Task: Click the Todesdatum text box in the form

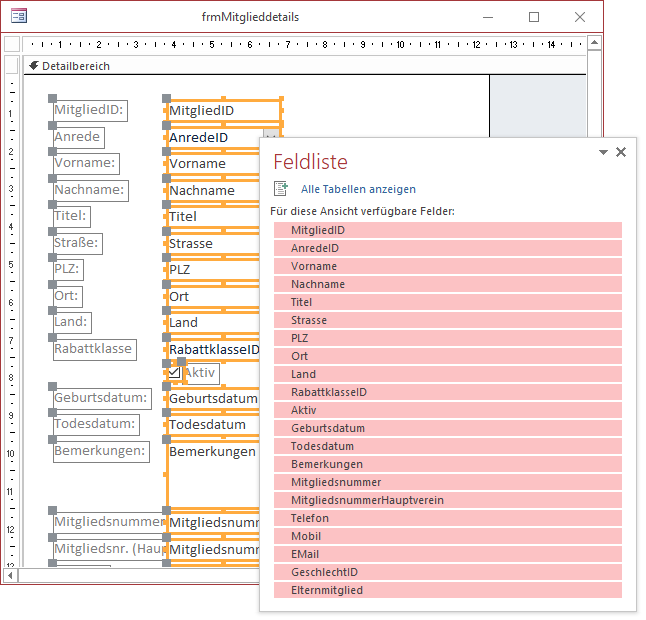Action: tap(213, 425)
